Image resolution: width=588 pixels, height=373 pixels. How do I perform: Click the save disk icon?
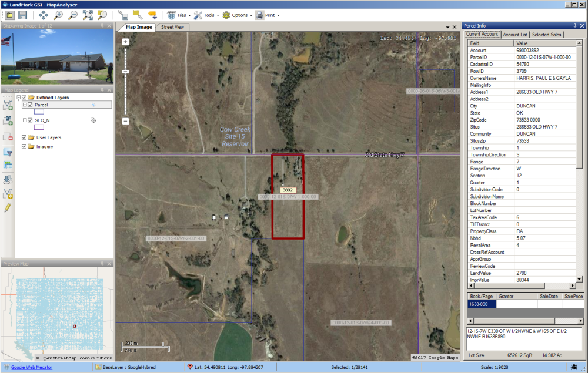[x=23, y=15]
